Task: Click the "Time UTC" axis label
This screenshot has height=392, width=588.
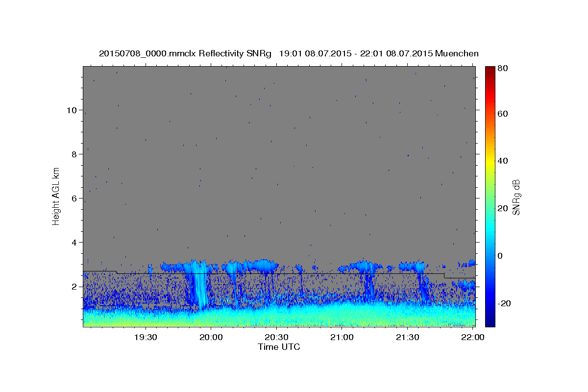Action: (x=279, y=347)
